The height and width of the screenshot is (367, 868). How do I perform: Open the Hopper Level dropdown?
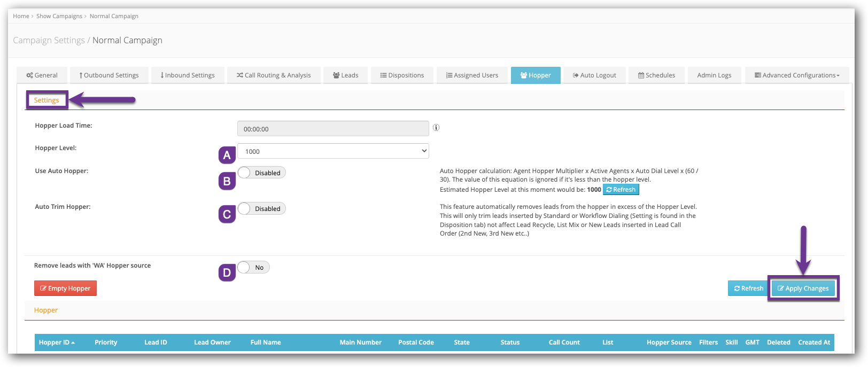(x=333, y=151)
